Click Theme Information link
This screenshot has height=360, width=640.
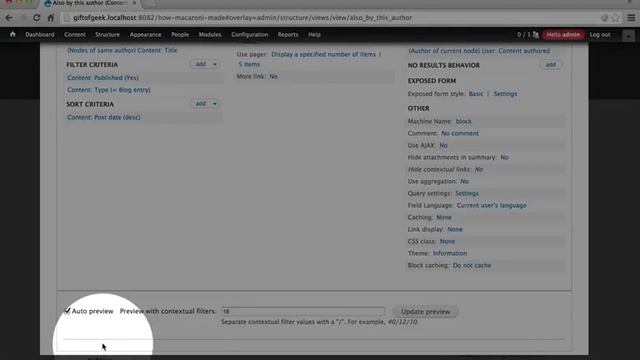[x=450, y=253]
